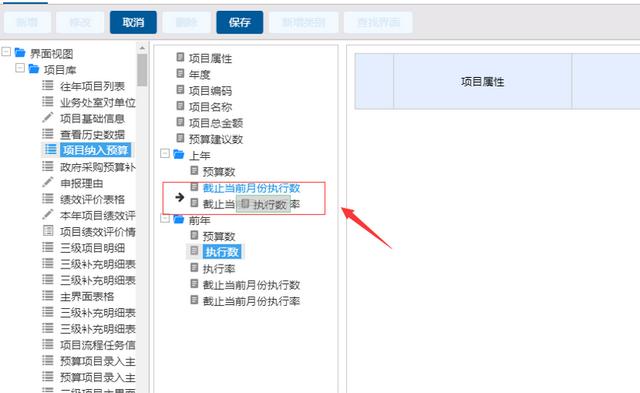Collapse the 前年 folder node
Viewport: 640px width, 393px height.
click(165, 219)
